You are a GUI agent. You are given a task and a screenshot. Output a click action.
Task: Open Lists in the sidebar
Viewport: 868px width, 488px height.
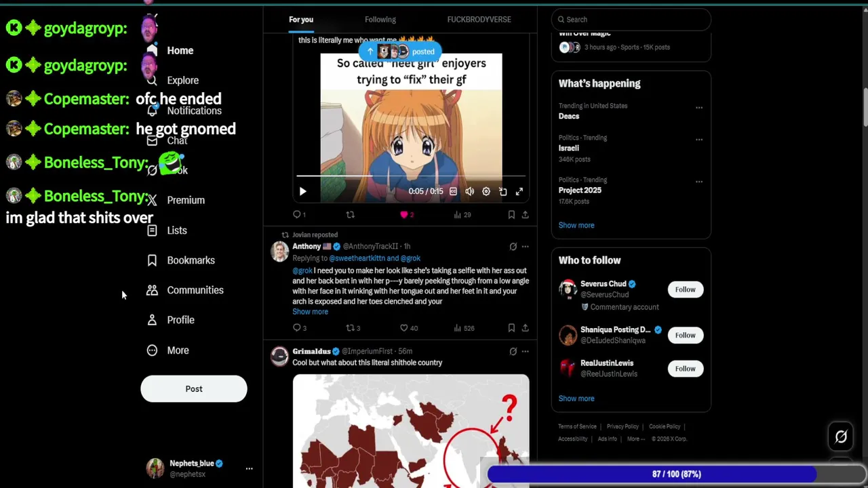[176, 230]
